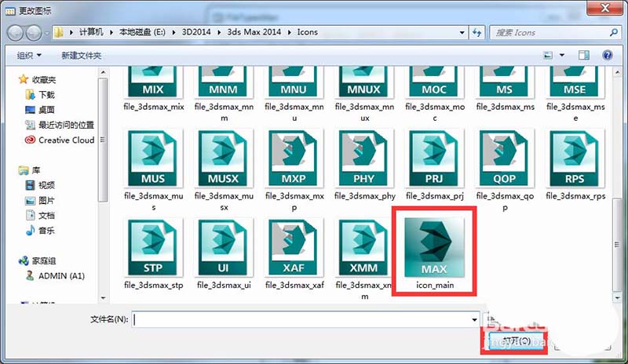Click sidebar scroll up arrow
Screen dimensions: 628x364
point(103,72)
